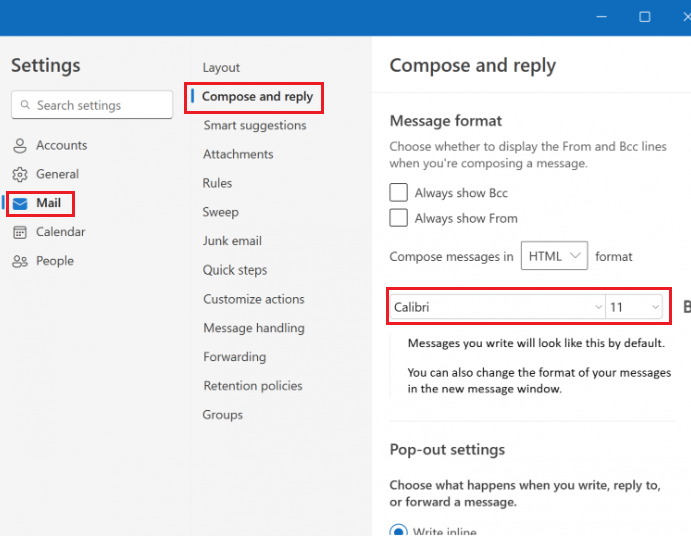Click the People icon in sidebar
The width and height of the screenshot is (691, 536).
(20, 262)
